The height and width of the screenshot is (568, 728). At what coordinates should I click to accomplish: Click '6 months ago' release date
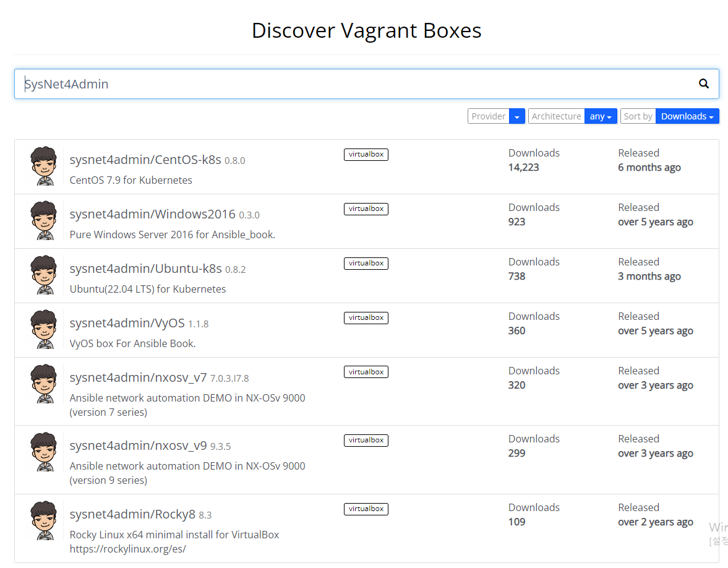649,168
